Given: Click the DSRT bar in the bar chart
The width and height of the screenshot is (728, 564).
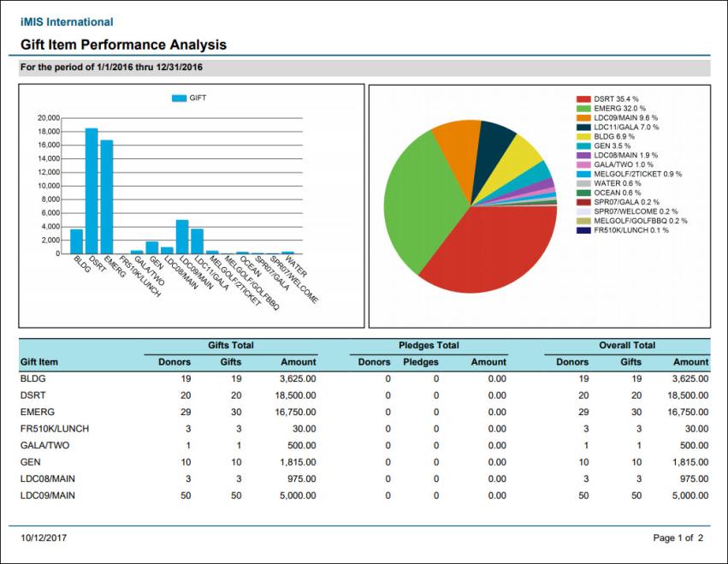Looking at the screenshot, I should (92, 191).
